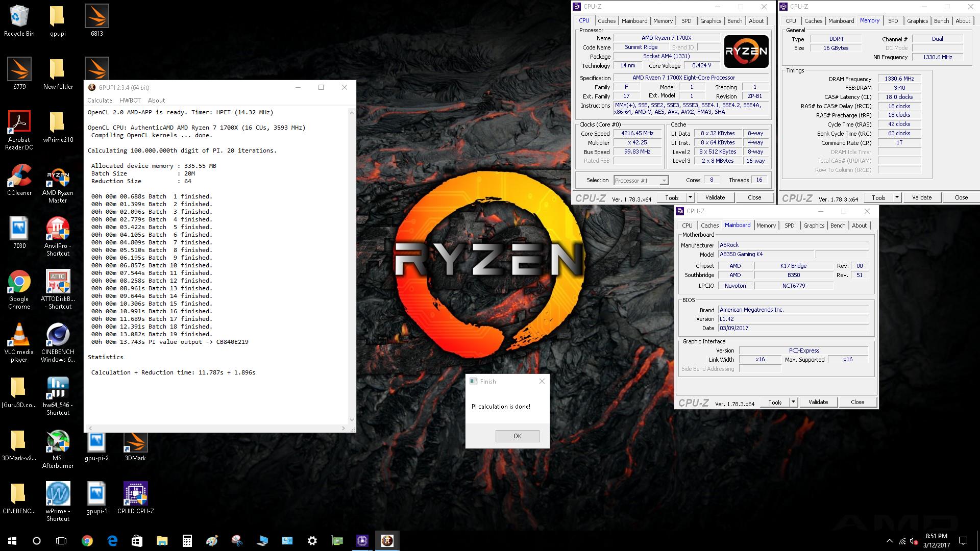
Task: Show hidden system tray icons chevron
Action: (x=890, y=541)
